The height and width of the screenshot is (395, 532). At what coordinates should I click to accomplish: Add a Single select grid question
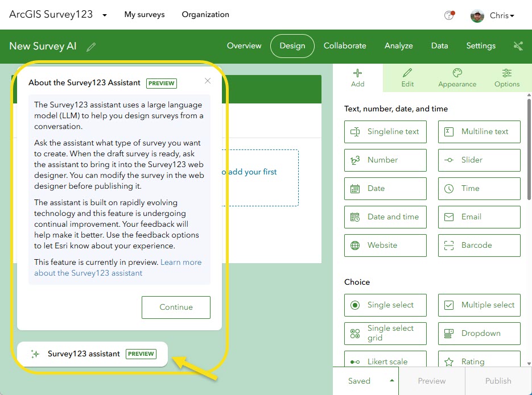pos(385,334)
